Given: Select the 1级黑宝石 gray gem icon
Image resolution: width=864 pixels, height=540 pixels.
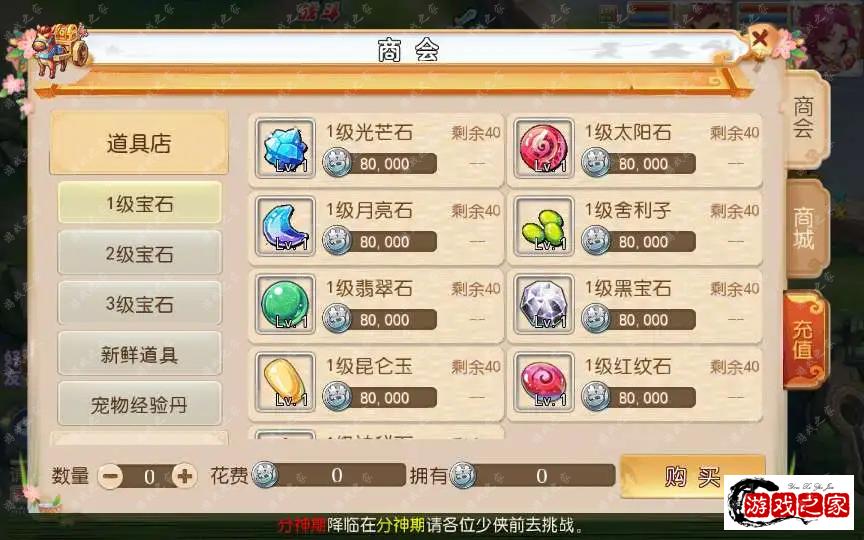Looking at the screenshot, I should [544, 305].
